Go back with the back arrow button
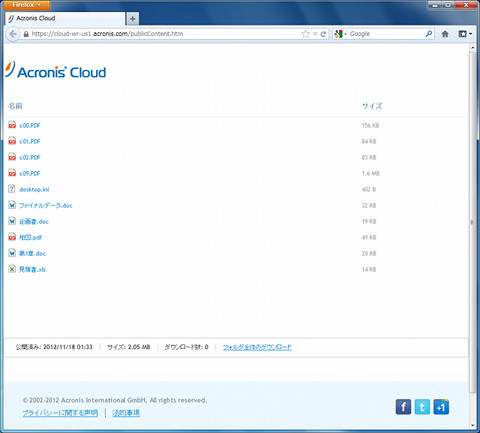 pos(13,34)
